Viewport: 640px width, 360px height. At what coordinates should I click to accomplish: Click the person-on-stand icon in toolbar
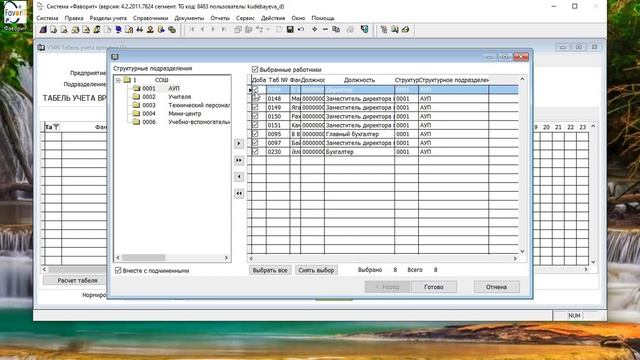[x=150, y=30]
